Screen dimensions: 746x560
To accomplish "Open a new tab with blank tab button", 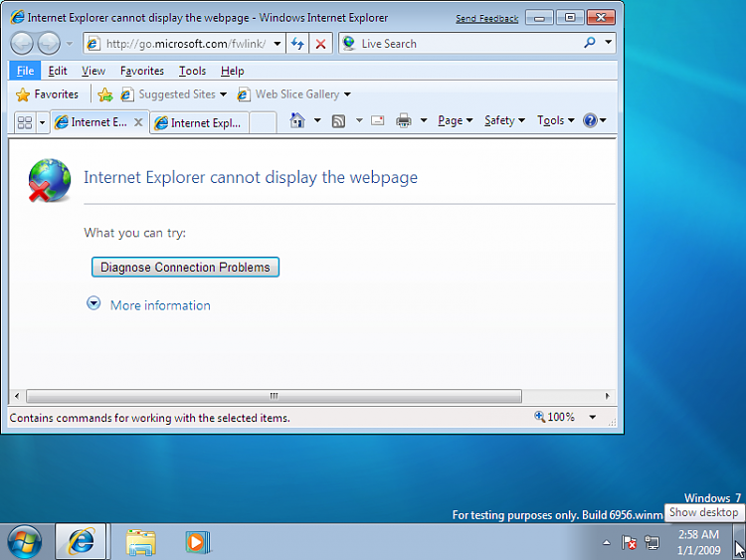I will tap(263, 123).
